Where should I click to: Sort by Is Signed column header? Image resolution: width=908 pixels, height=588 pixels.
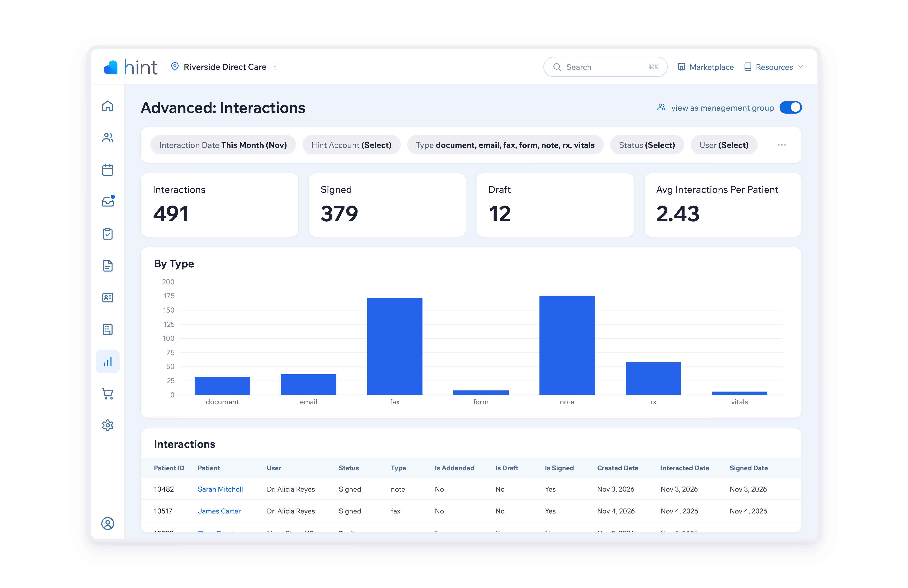559,468
